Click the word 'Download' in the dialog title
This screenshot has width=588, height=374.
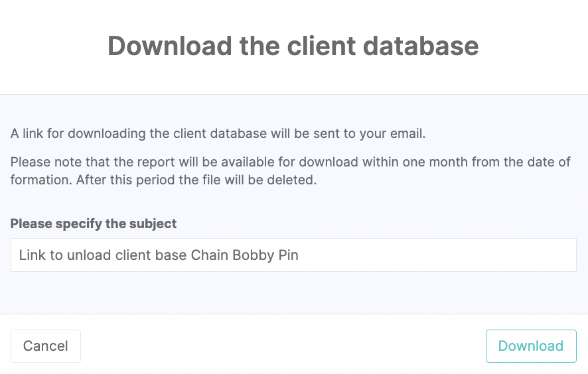click(x=167, y=46)
